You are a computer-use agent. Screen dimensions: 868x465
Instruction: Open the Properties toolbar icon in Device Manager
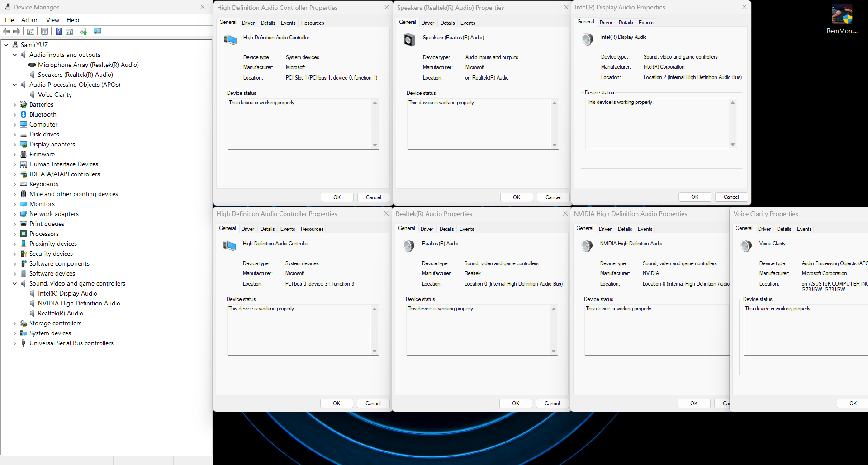point(44,31)
